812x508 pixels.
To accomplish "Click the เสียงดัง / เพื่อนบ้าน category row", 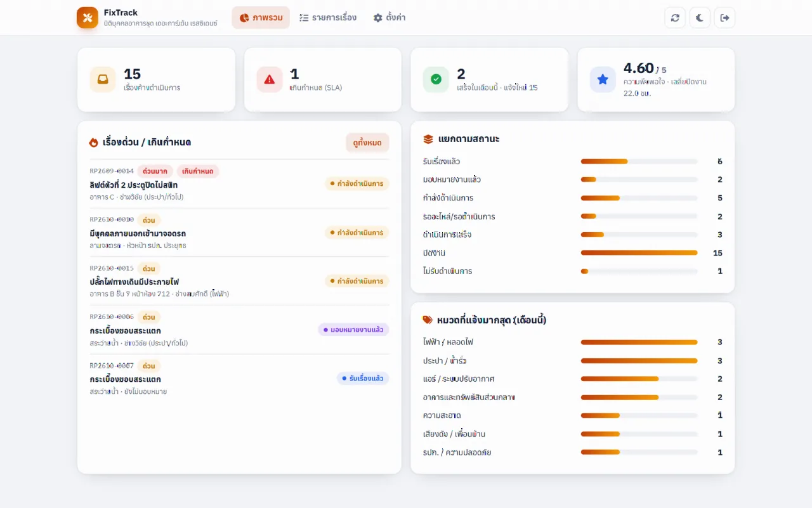I will pos(573,434).
